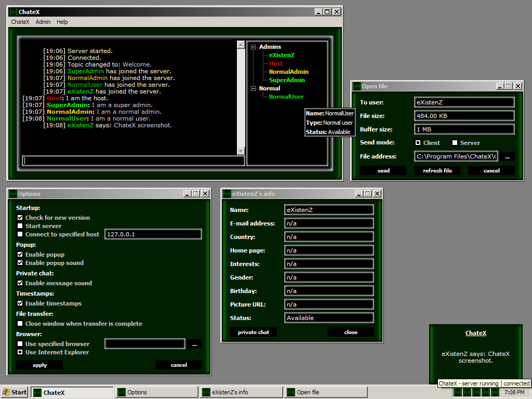Click the ChateX link in popup notification
The width and height of the screenshot is (532, 399).
[x=476, y=333]
